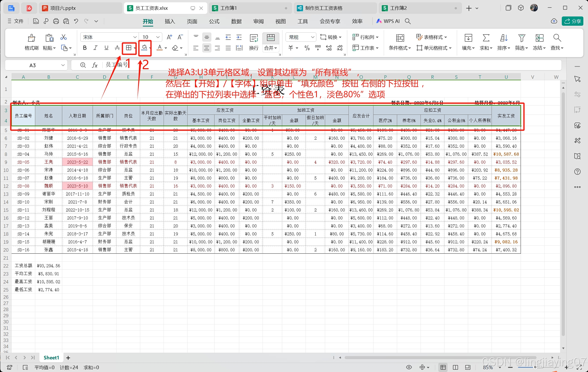Image resolution: width=588 pixels, height=372 pixels.
Task: Open the font size dropdown showing 10
Action: click(x=158, y=37)
